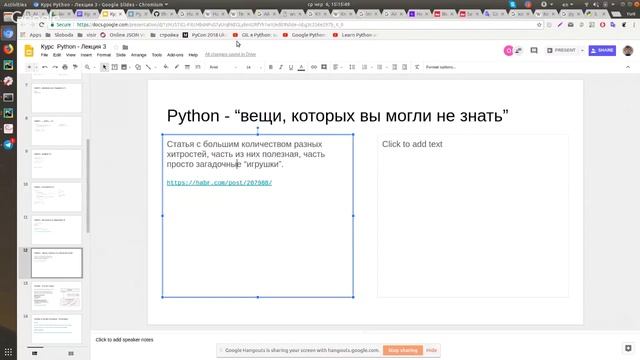
Task: Click the Increase indent icon
Action: pyautogui.click(x=404, y=67)
